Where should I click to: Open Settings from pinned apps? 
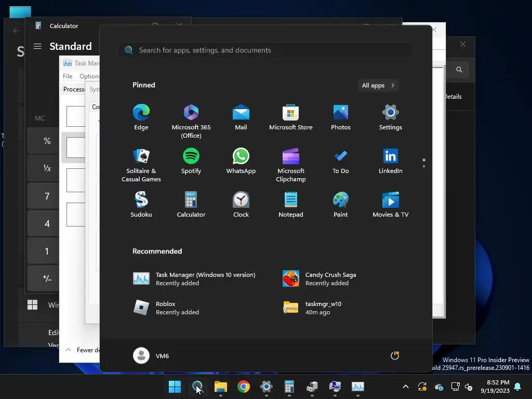point(391,117)
